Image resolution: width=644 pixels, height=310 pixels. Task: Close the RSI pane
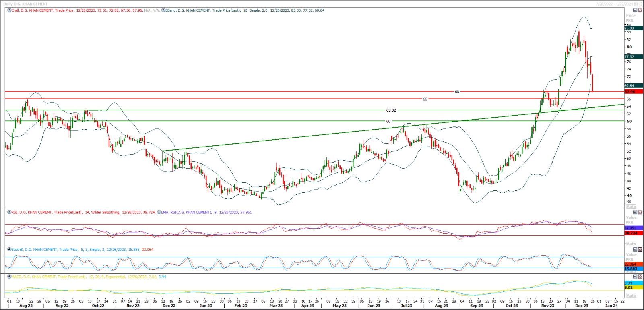640,212
